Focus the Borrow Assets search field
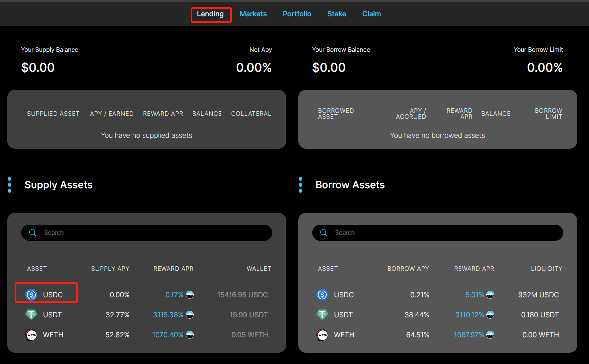 (440, 233)
